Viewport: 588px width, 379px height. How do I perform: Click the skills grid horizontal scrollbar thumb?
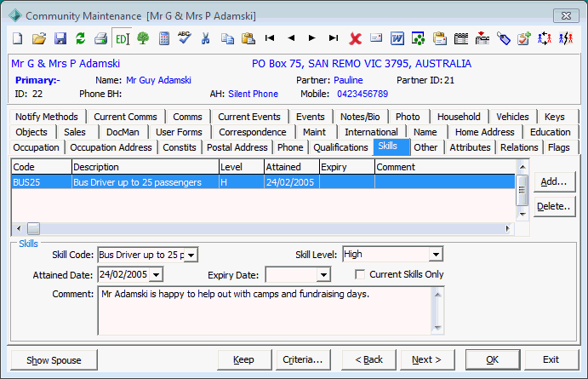33,228
